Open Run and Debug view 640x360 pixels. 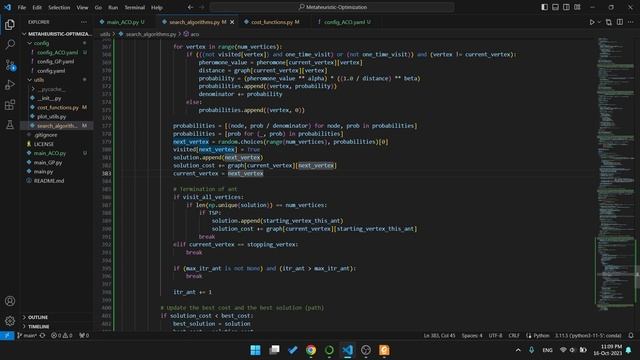pyautogui.click(x=10, y=84)
